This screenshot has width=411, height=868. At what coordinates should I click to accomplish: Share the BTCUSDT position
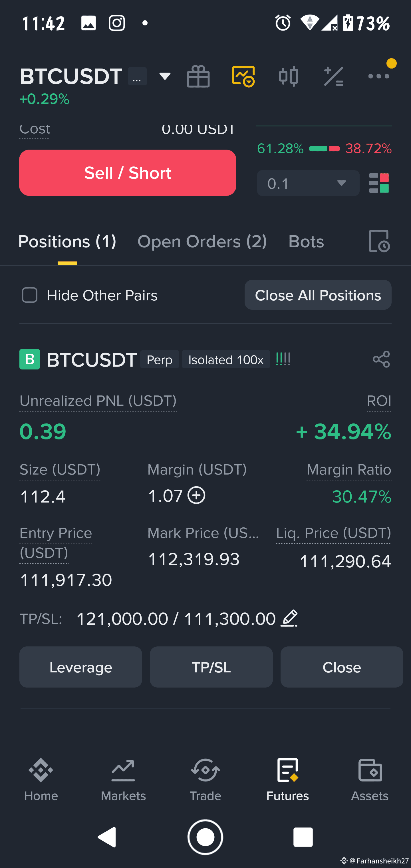click(381, 359)
